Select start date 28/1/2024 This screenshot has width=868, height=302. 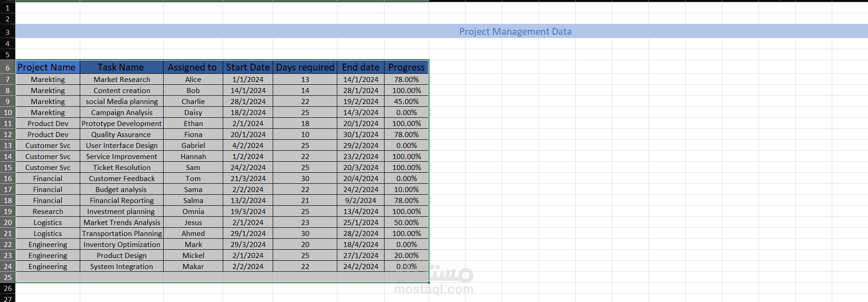point(248,101)
